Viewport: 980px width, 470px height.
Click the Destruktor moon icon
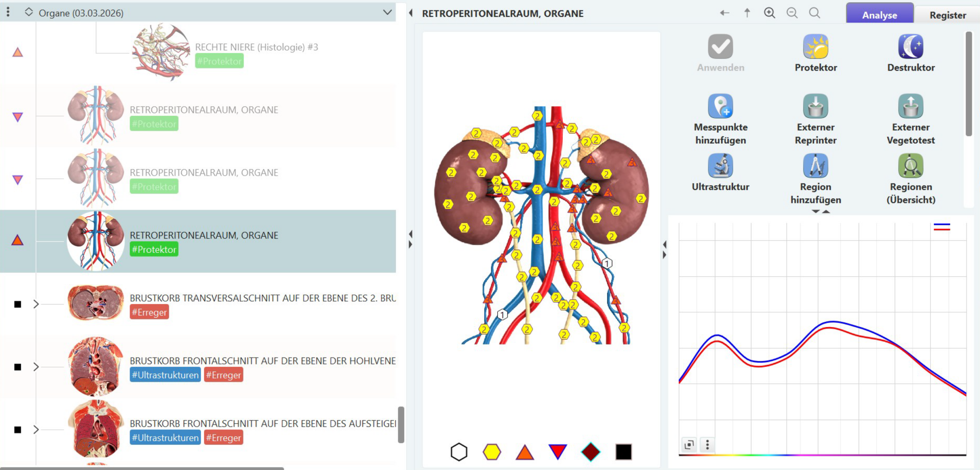[x=911, y=47]
